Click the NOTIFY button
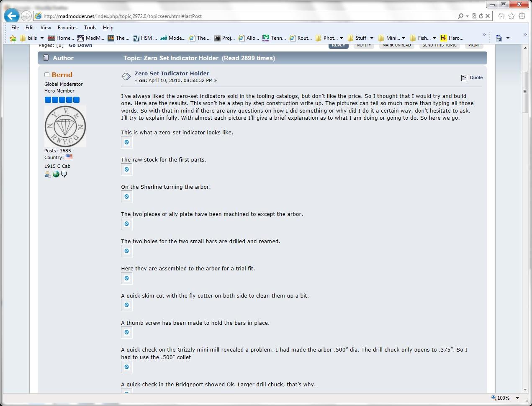This screenshot has width=532, height=406. coord(364,45)
